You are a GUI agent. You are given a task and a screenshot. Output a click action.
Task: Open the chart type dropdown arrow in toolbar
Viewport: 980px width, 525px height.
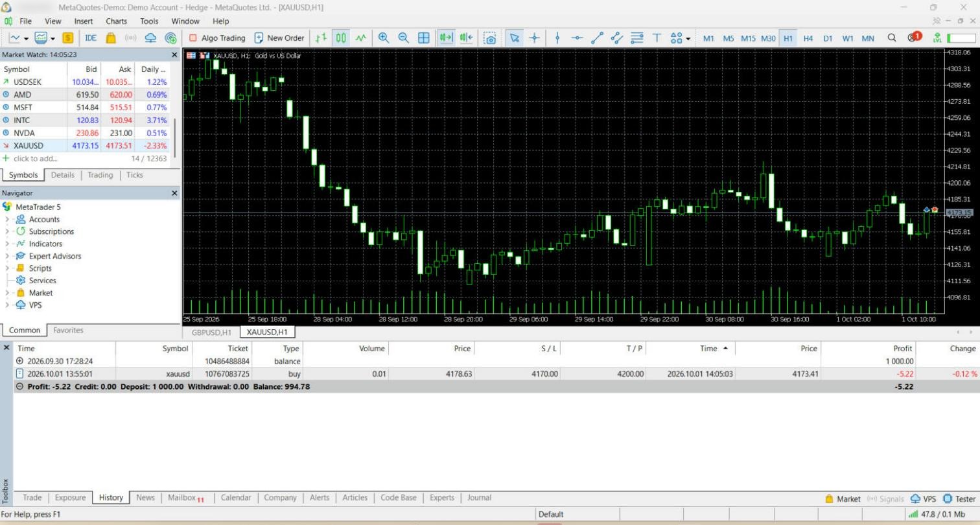(26, 38)
